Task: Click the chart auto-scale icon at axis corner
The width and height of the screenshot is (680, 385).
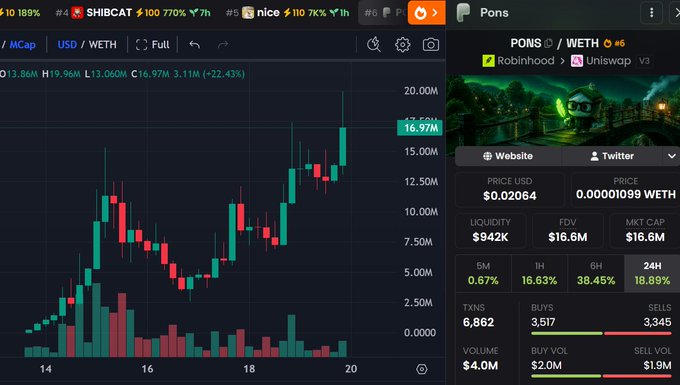Action: tap(422, 369)
